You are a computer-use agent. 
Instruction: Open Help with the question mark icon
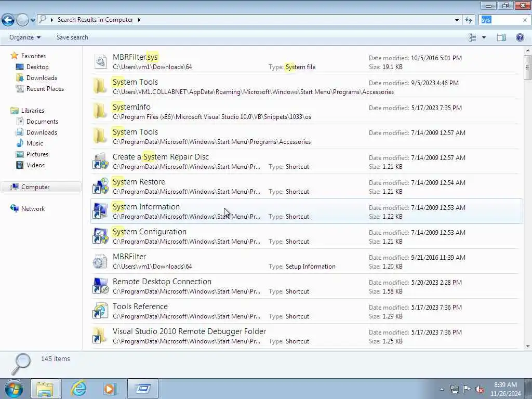pos(520,37)
